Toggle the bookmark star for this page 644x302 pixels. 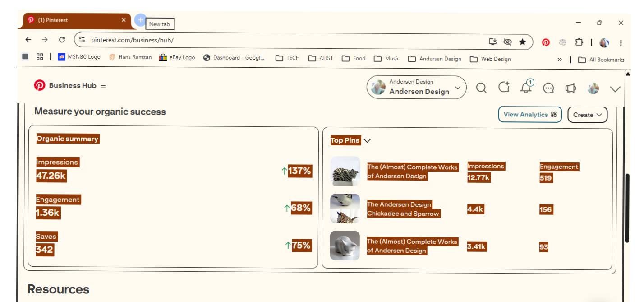tap(522, 42)
